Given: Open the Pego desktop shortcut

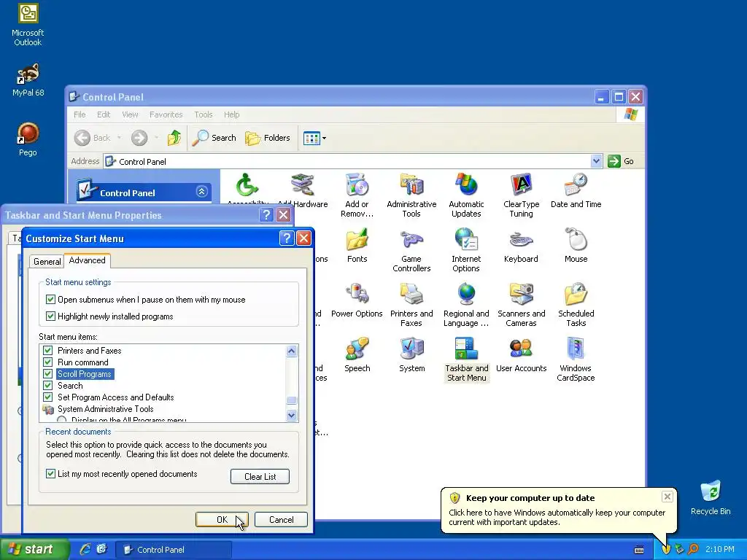Looking at the screenshot, I should tap(28, 139).
